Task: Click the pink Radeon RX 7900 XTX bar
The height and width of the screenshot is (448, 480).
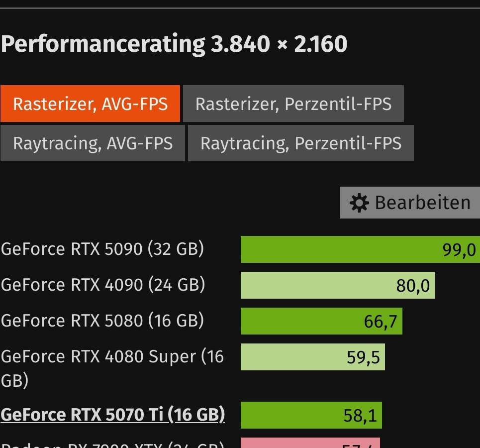Action: click(x=310, y=443)
